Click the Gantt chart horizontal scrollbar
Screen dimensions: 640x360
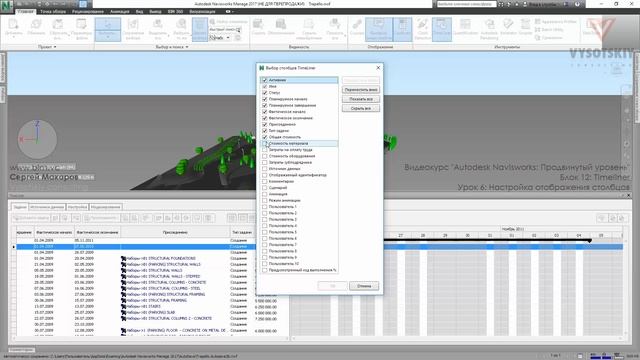[x=457, y=338]
